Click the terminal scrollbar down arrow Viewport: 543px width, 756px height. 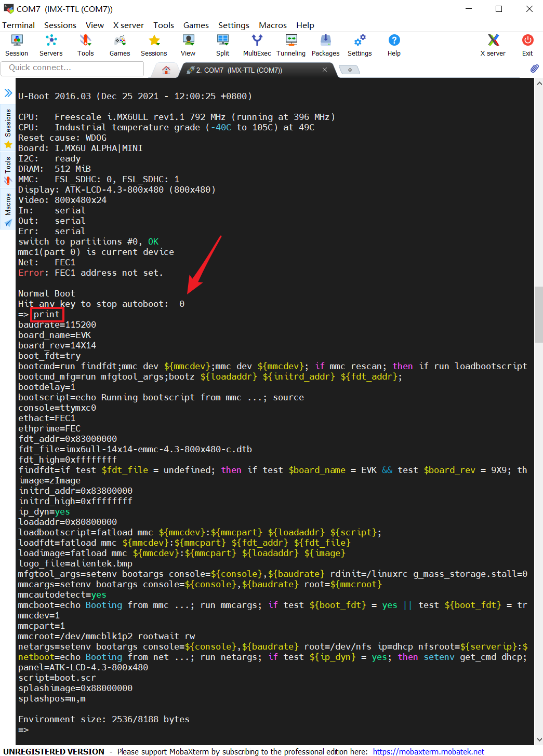tap(539, 739)
